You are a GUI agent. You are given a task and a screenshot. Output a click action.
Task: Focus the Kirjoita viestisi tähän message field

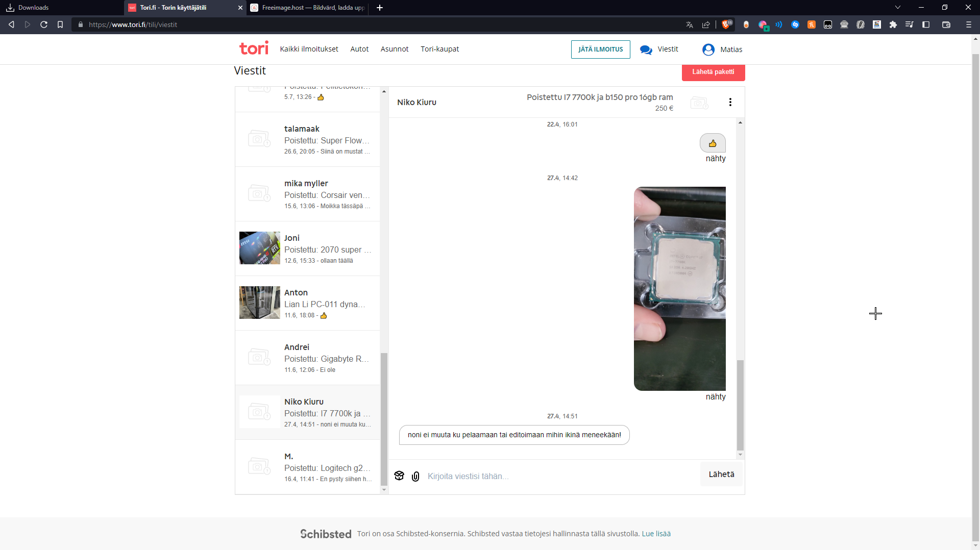tap(561, 476)
